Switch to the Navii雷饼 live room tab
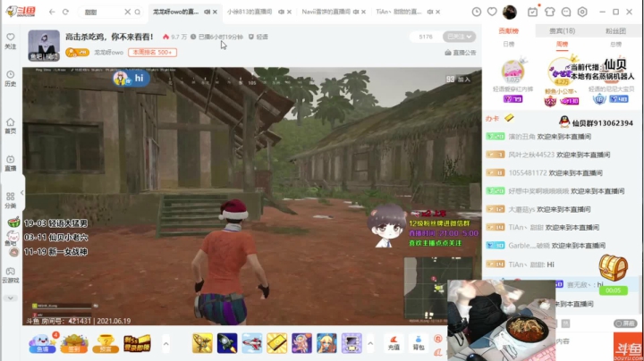 pos(326,12)
